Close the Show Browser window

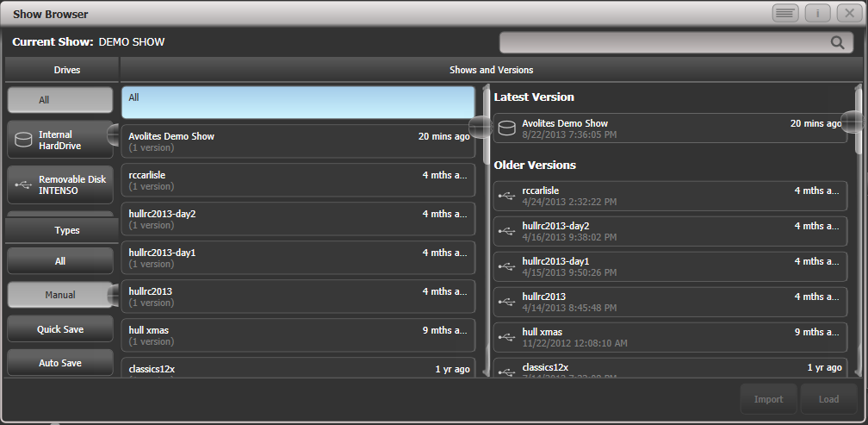point(850,13)
